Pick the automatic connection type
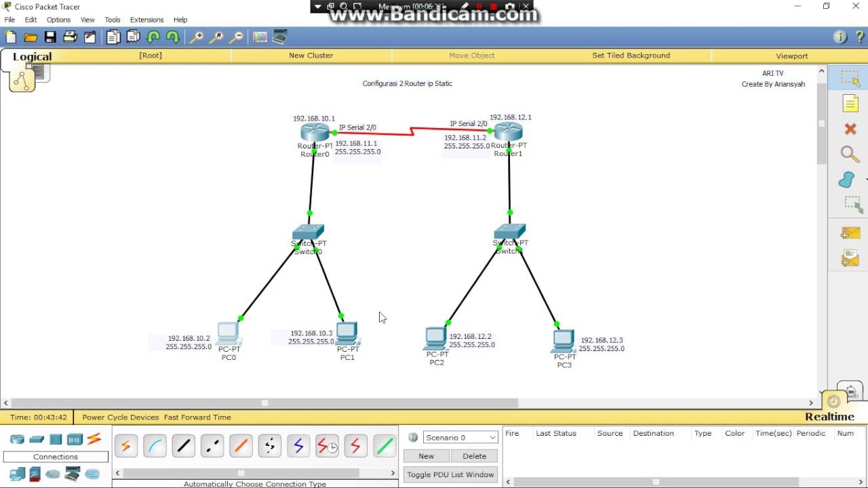Image resolution: width=868 pixels, height=488 pixels. click(x=126, y=446)
